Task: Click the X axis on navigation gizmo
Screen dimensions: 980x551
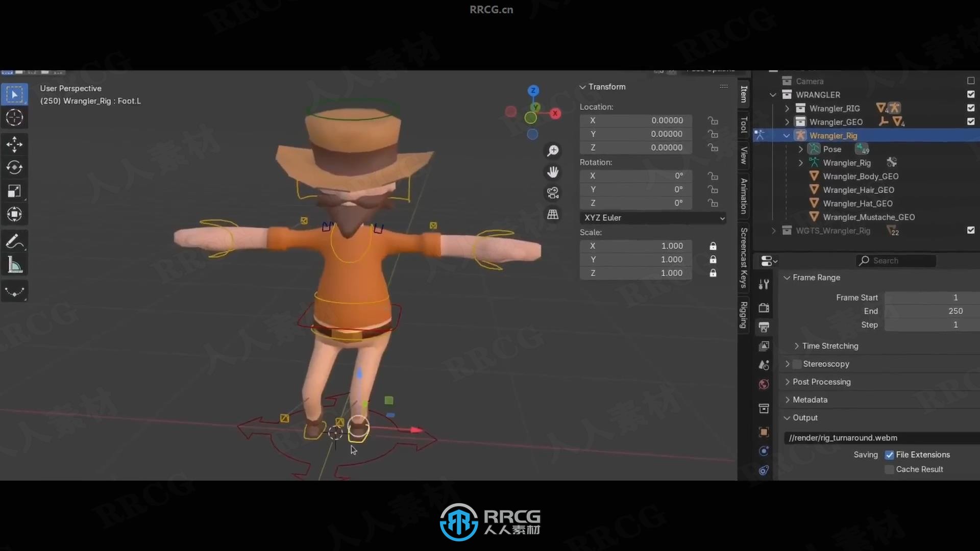Action: 555,113
